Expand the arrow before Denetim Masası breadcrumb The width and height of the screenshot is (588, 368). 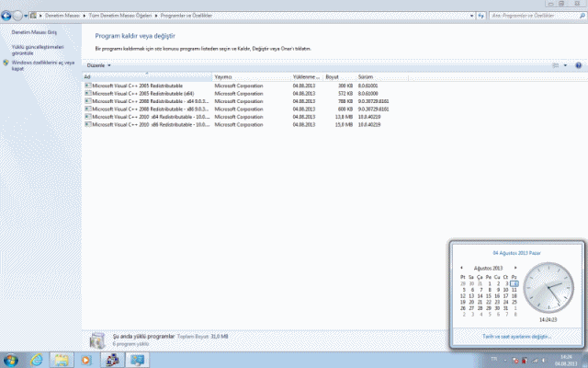click(x=40, y=16)
